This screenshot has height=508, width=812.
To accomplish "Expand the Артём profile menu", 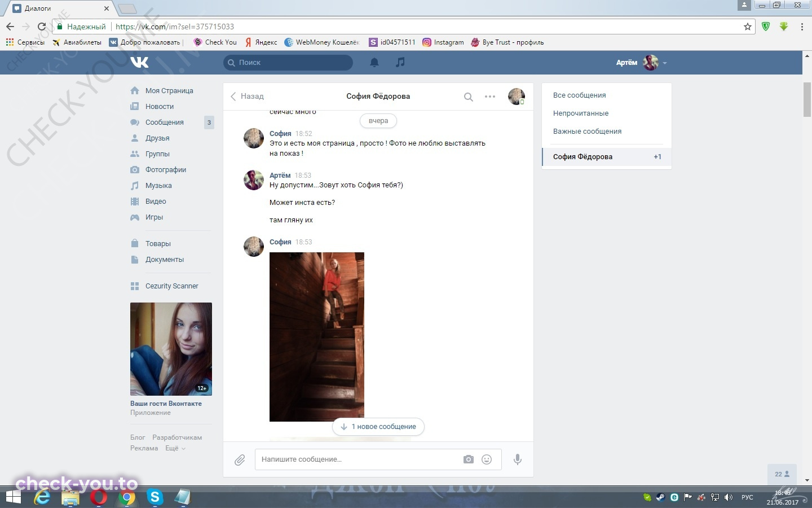I will tap(642, 63).
